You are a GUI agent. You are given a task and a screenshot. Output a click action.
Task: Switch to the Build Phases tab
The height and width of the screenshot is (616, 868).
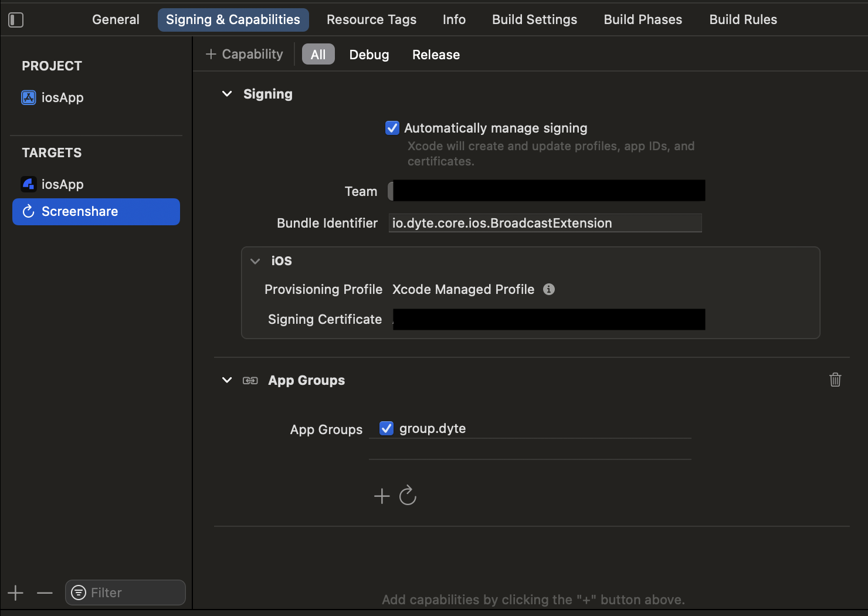pyautogui.click(x=642, y=19)
